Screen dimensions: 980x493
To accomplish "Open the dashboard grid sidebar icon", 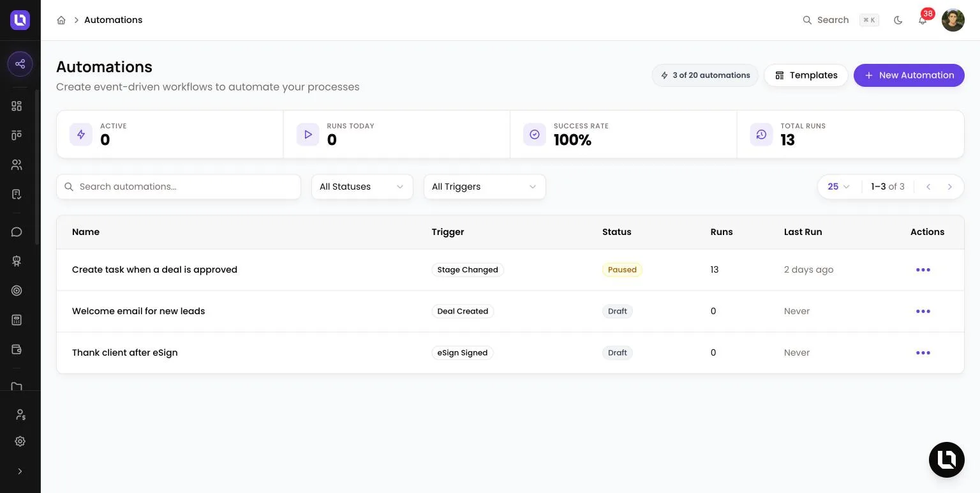I will pos(17,106).
